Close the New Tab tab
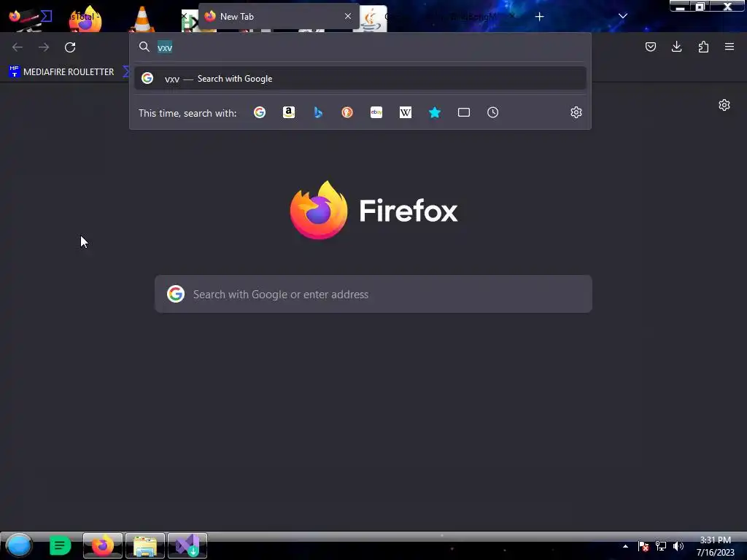747x560 pixels. (x=348, y=16)
